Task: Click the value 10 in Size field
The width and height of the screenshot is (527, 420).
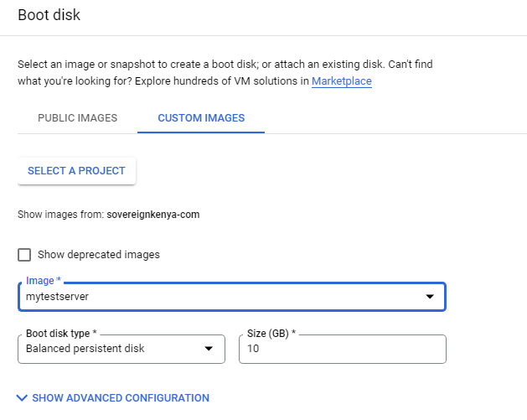Action: coord(253,349)
